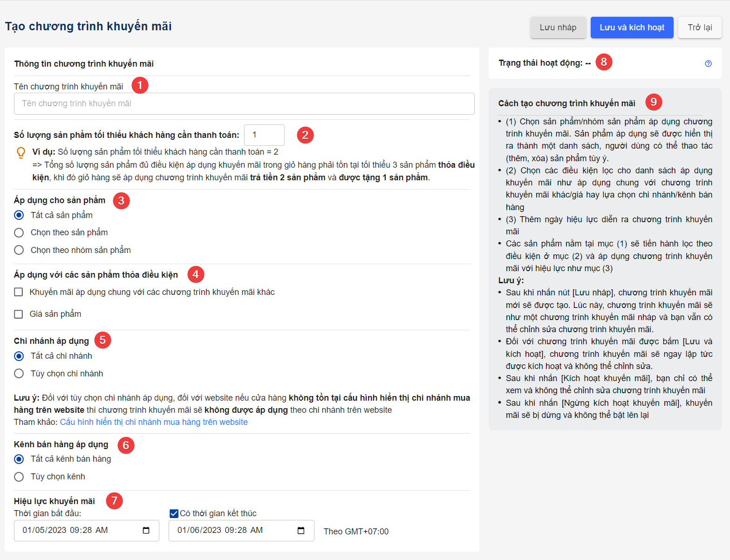Uncheck "Có thời gian kết thúc"
730x560 pixels.
coord(174,513)
